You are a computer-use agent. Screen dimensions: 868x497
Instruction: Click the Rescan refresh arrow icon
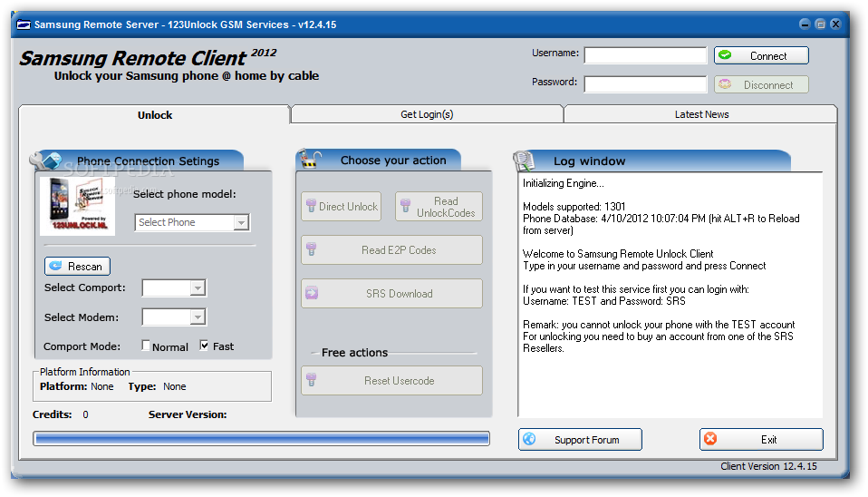point(55,266)
